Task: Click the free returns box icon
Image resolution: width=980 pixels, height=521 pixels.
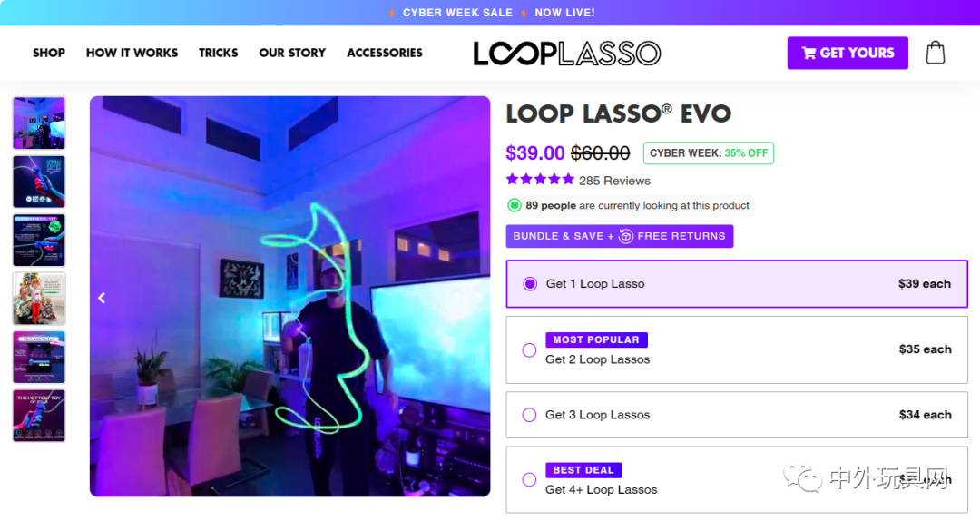Action: coord(625,236)
